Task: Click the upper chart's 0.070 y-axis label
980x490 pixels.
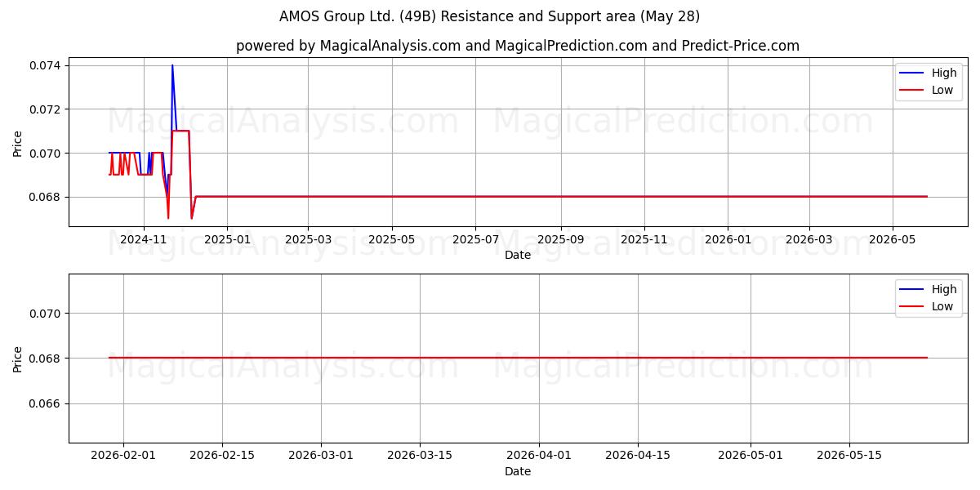Action: click(x=46, y=154)
